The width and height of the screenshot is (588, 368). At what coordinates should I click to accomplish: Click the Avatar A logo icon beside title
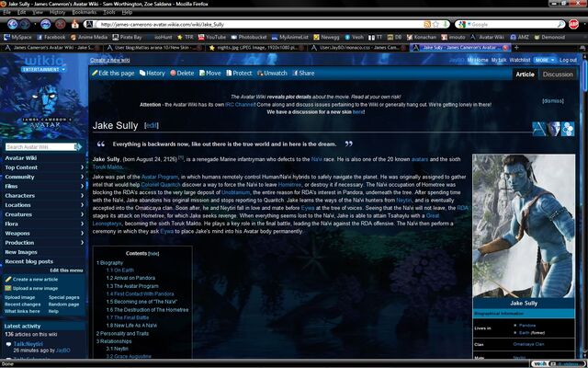pos(539,129)
